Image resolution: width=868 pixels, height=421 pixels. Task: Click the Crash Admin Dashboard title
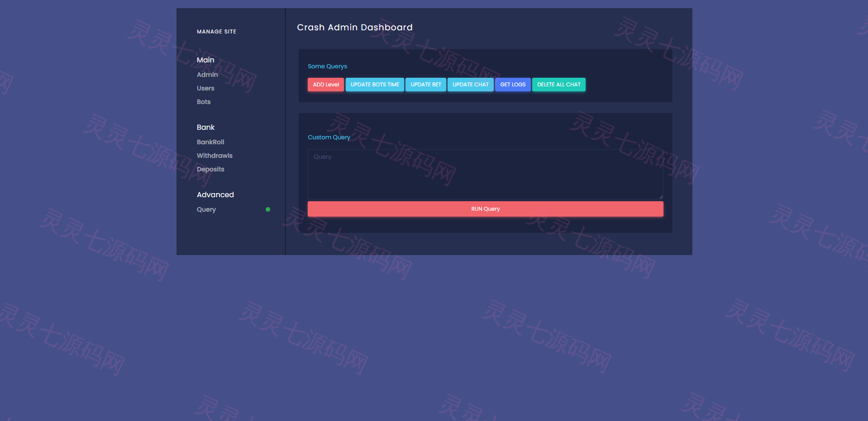point(355,27)
